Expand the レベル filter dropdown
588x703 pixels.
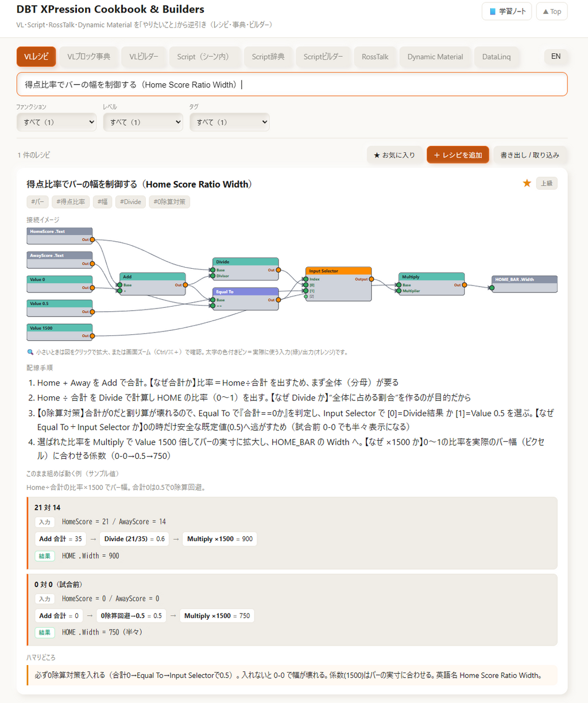click(143, 122)
